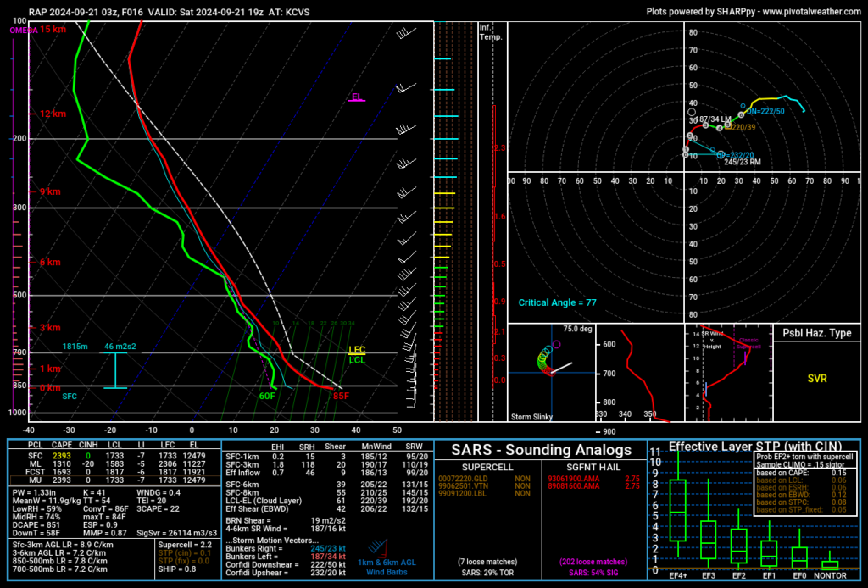Viewport: 868px width, 588px height.
Task: Click the SARS - Sounding Analogs title
Action: [x=541, y=450]
